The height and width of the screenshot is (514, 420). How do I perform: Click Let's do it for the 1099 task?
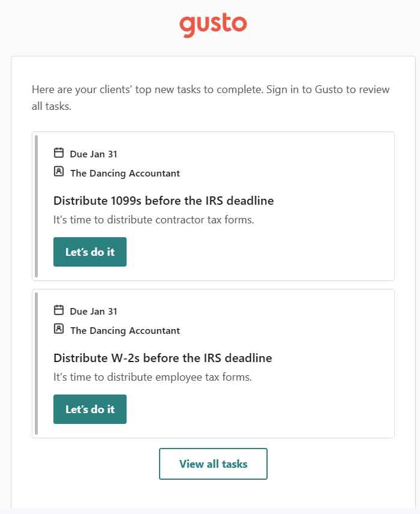pos(89,252)
